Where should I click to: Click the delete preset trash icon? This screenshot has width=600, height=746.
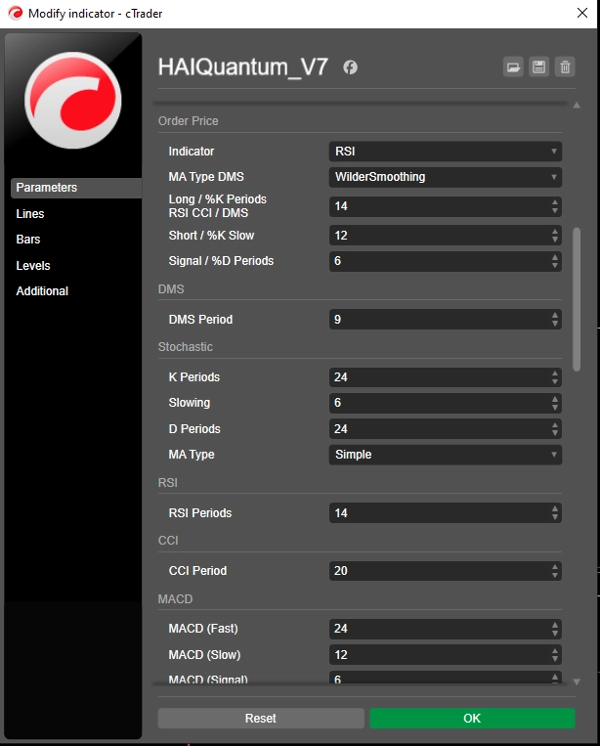pos(565,67)
